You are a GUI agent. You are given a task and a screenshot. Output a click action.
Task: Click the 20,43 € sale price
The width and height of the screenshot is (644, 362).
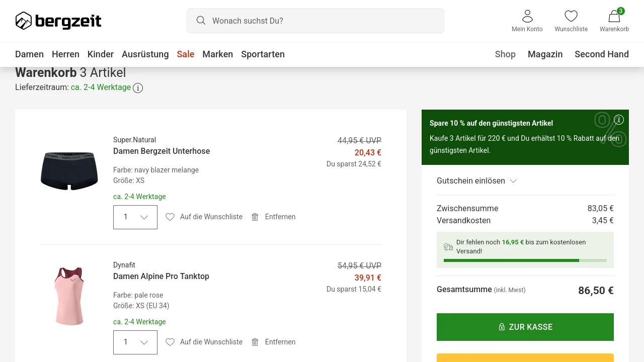point(368,153)
